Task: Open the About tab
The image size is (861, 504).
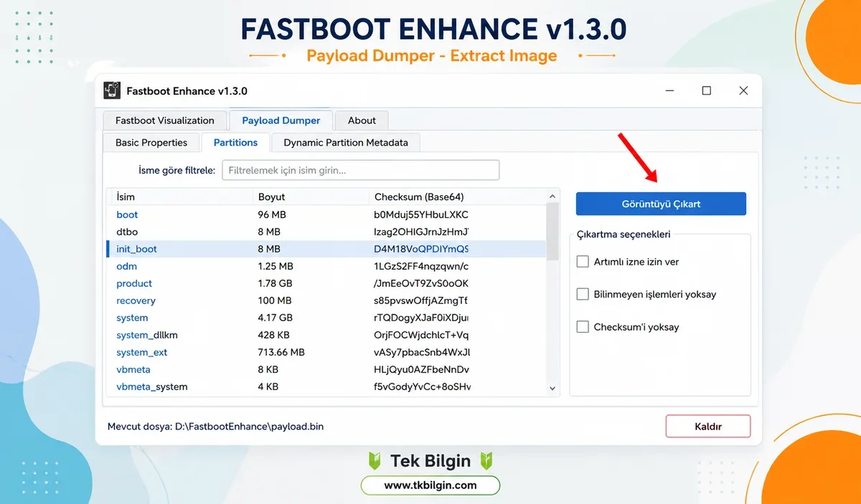Action: [x=362, y=120]
